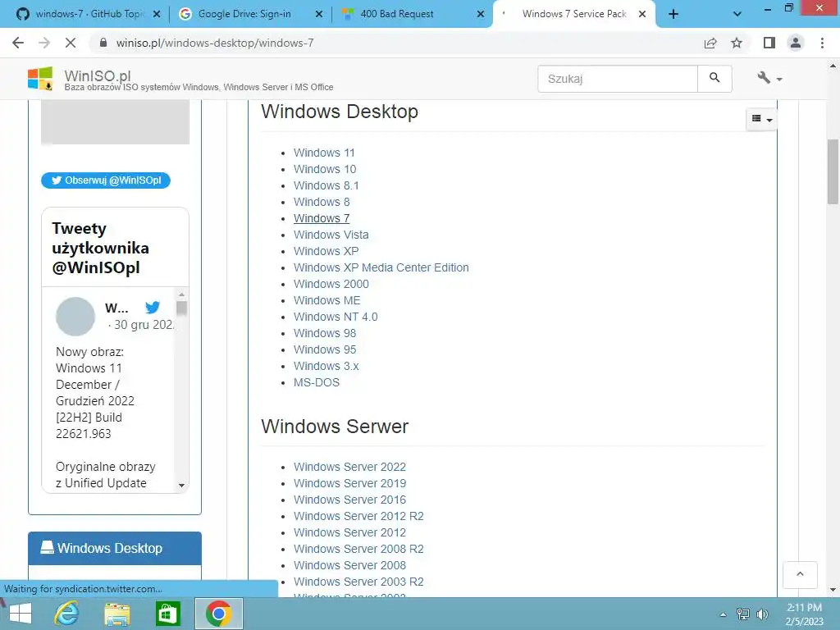Click the address bar URL

(215, 43)
